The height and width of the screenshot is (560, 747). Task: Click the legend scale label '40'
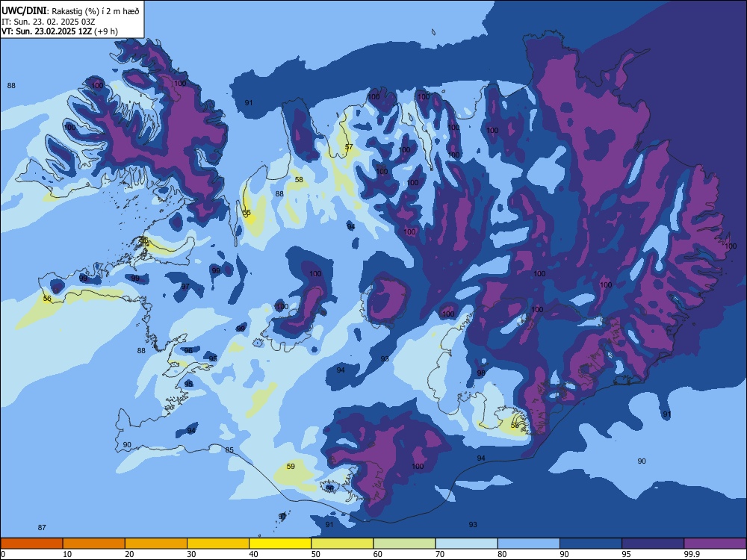click(253, 554)
